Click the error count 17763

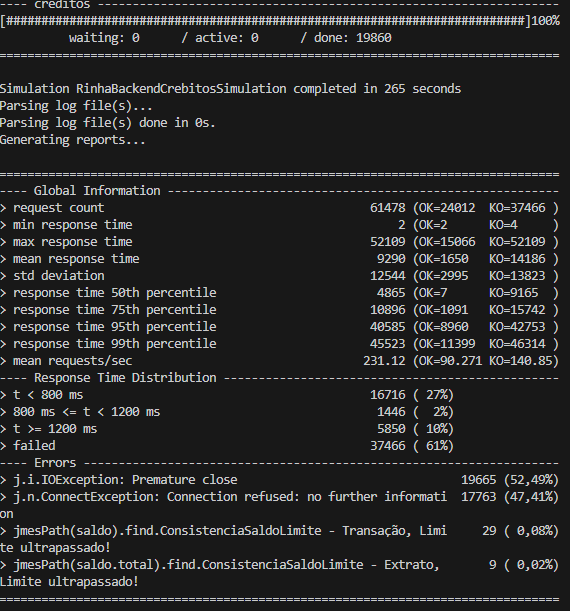[x=479, y=497]
